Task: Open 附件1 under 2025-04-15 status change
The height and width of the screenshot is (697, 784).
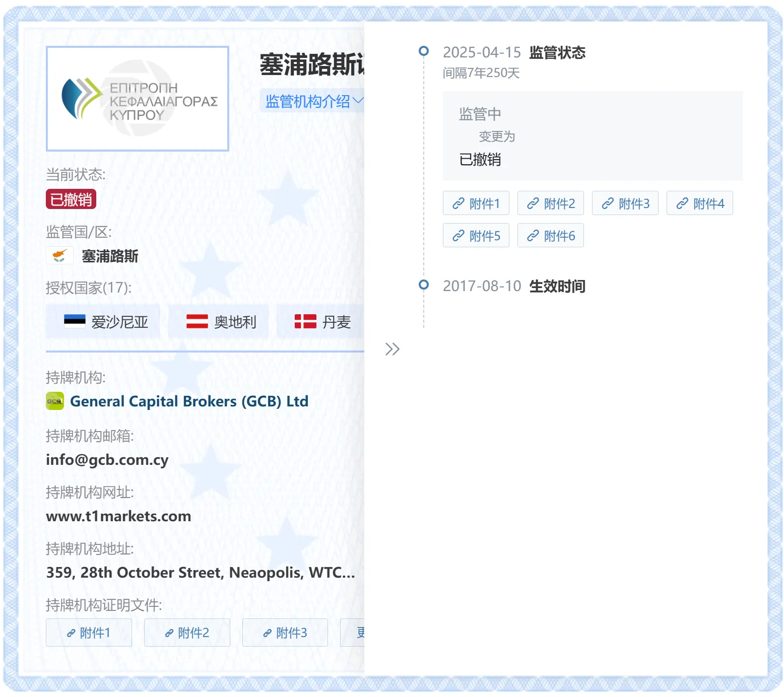Action: coord(476,203)
